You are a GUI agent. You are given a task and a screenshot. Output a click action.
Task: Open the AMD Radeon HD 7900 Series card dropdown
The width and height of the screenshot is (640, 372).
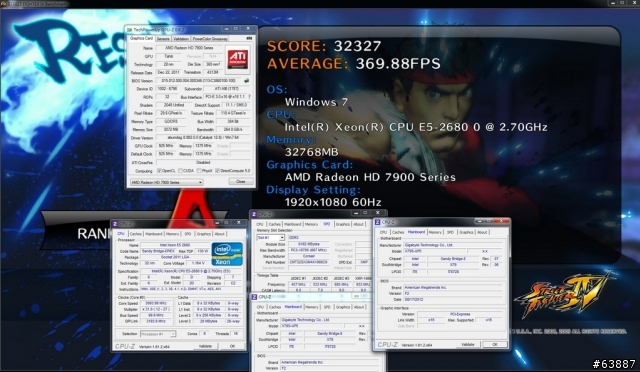(167, 182)
